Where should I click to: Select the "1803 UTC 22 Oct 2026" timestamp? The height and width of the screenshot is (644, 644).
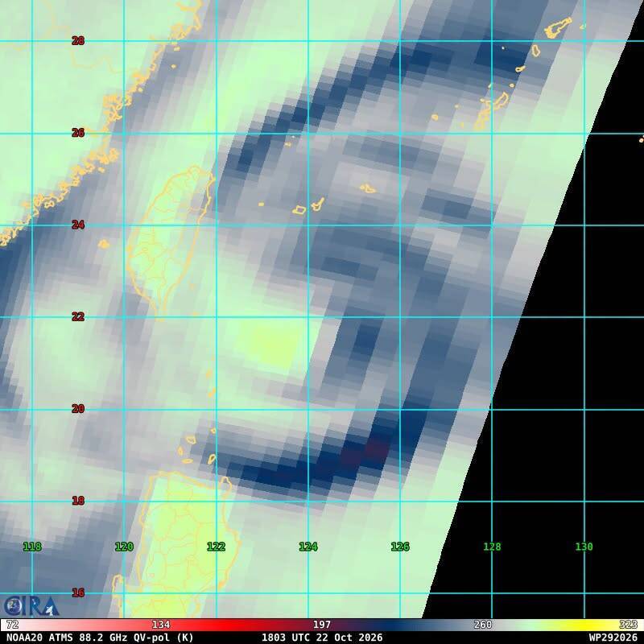click(x=322, y=638)
